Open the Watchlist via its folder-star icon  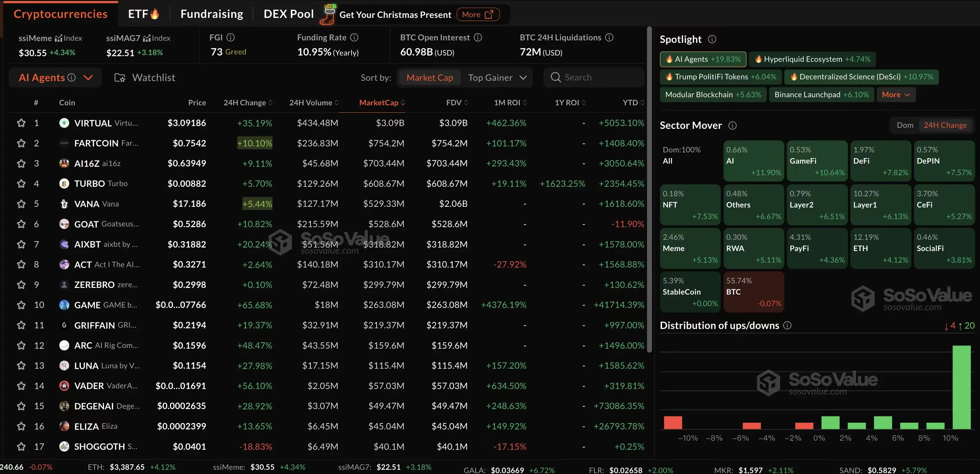coord(119,77)
